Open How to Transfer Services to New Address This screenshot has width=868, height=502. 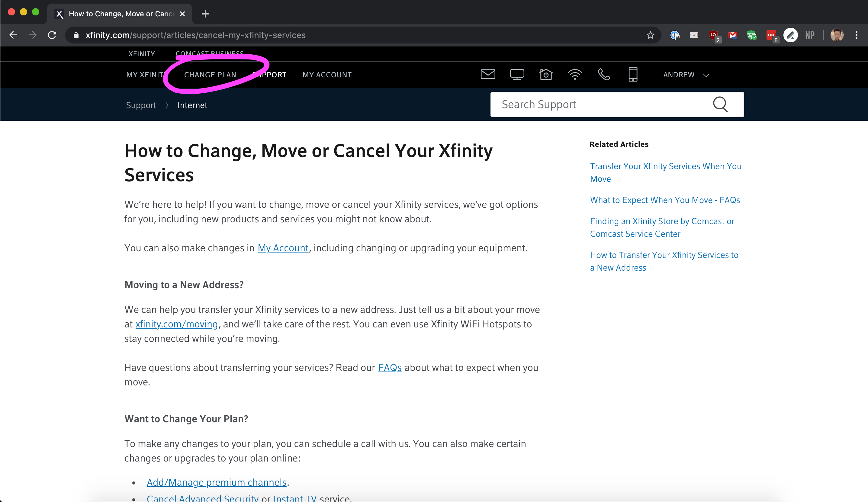coord(664,261)
